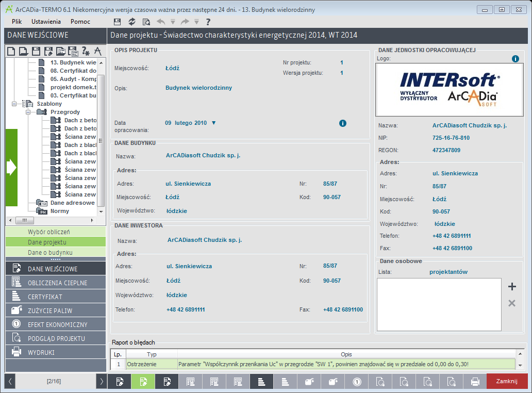This screenshot has width=532, height=393.
Task: Open the Ustawienia menu
Action: (46, 21)
